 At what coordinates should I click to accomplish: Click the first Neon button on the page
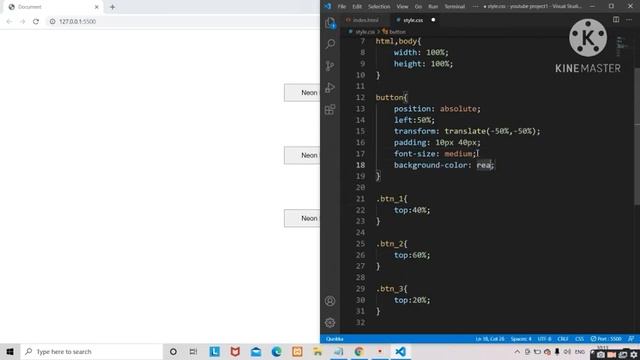302,93
